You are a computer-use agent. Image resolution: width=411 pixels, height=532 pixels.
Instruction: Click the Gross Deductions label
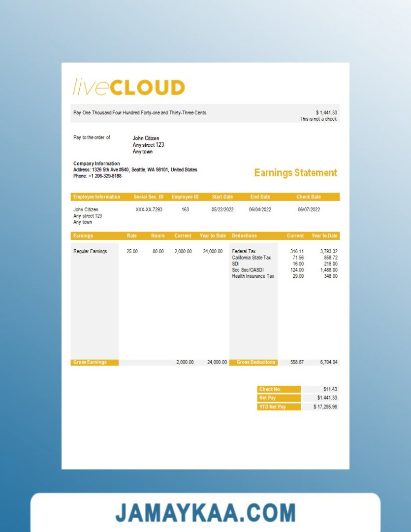[x=255, y=363]
